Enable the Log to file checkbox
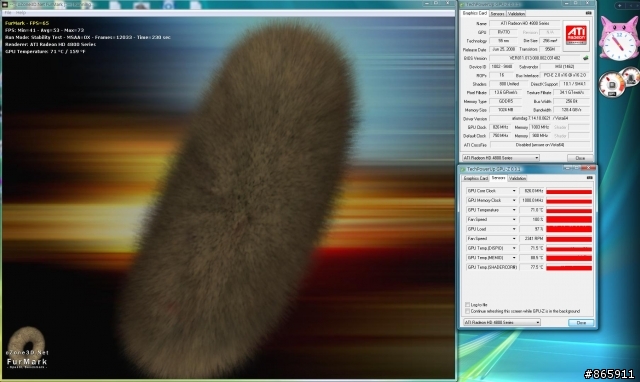640x382 pixels. [x=467, y=304]
